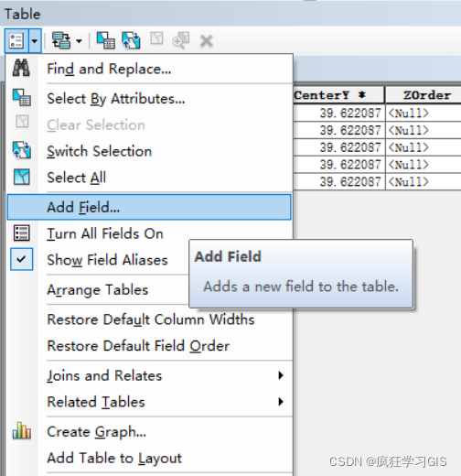Click the Clear Selection toolbar icon
Screen dimensions: 461x476
[156, 39]
